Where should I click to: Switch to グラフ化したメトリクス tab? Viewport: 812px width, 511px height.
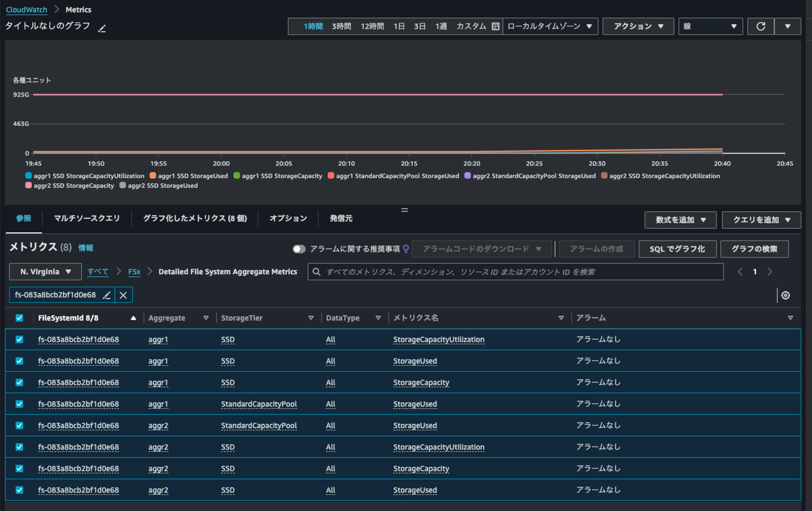(195, 218)
